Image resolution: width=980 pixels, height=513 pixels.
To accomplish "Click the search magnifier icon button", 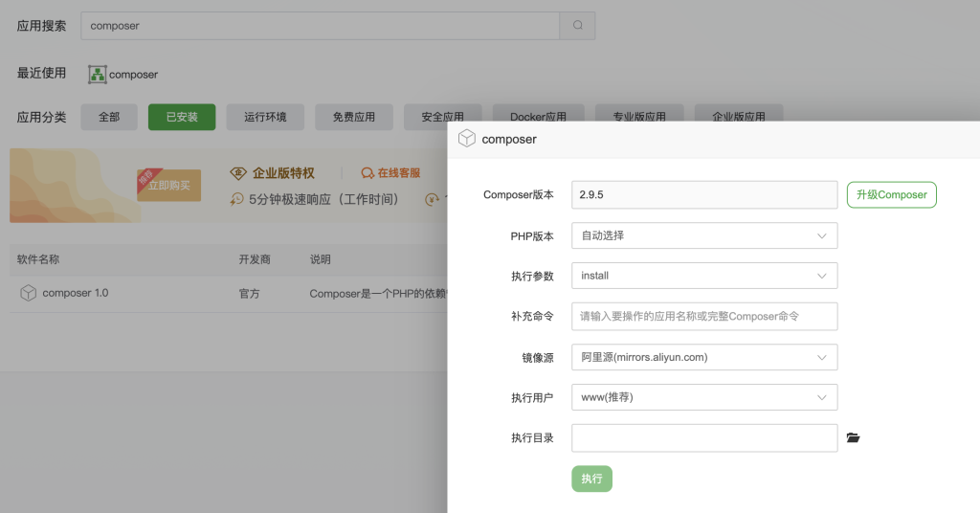I will [577, 26].
